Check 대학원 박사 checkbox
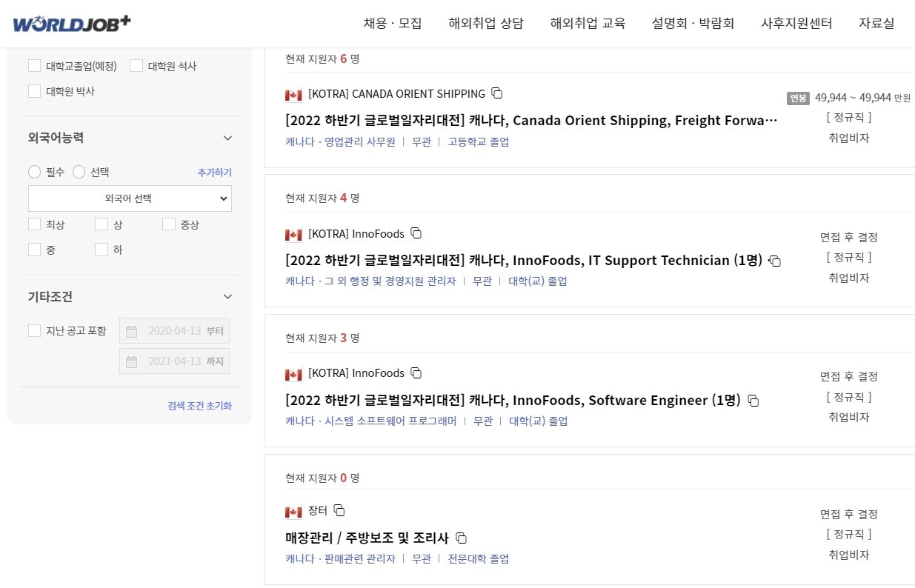Viewport: 915px width, 588px height. pyautogui.click(x=34, y=91)
